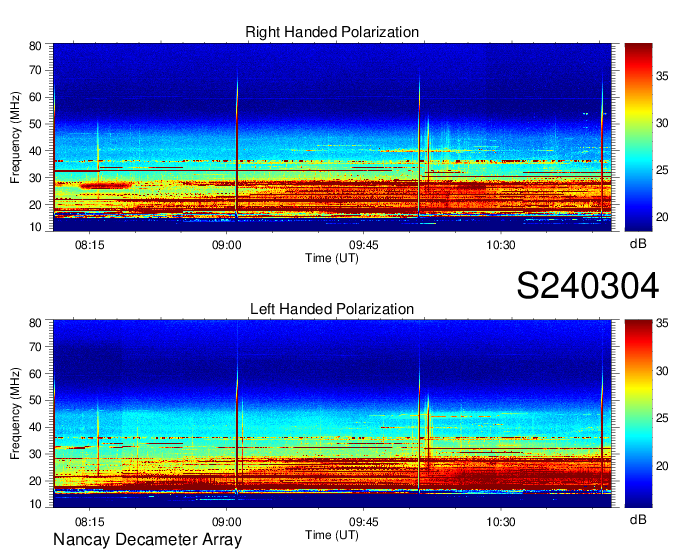Viewport: 680px width, 552px height.
Task: Click the "40" frequency tick of right-handed plot
Action: point(35,151)
